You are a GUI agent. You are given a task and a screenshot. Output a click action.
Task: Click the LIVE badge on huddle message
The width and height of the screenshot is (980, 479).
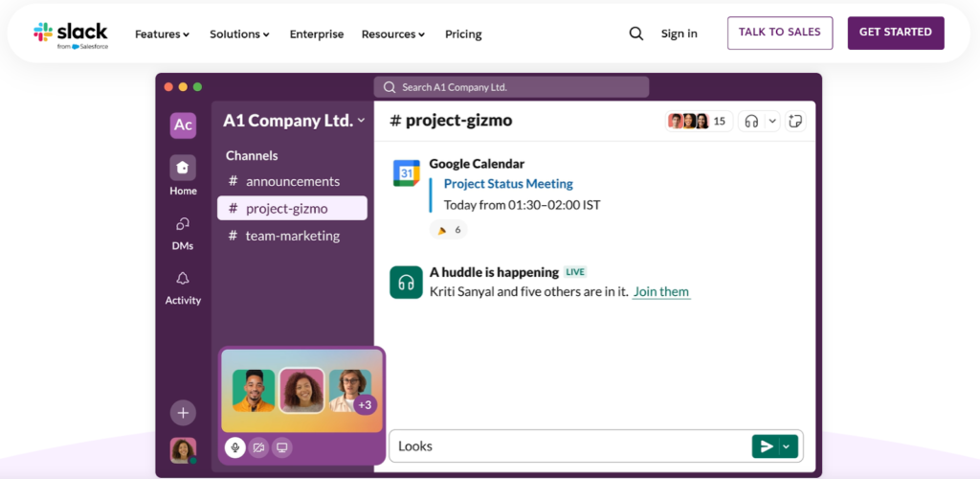(575, 272)
